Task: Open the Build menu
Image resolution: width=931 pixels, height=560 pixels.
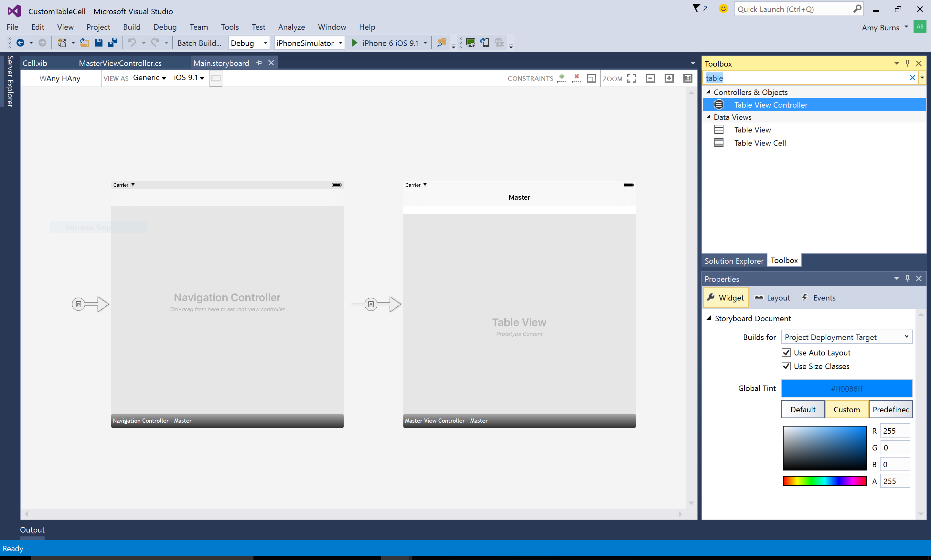Action: (x=132, y=27)
